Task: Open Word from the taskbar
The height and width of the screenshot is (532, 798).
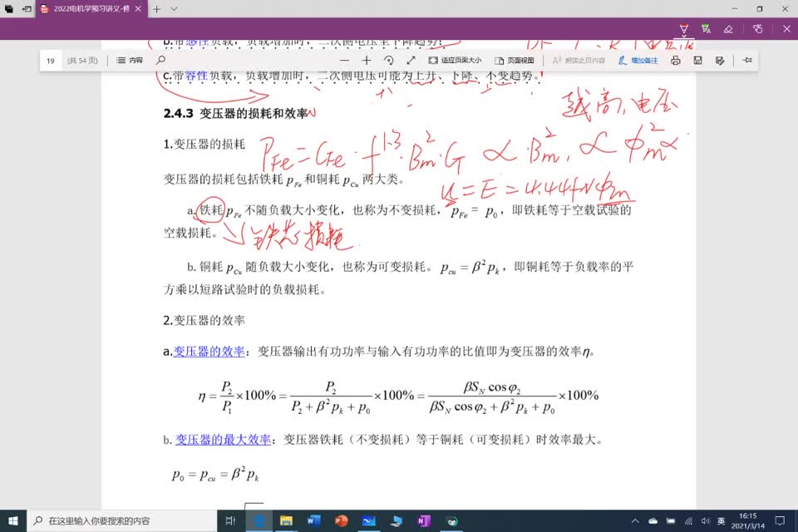Action: (x=314, y=521)
